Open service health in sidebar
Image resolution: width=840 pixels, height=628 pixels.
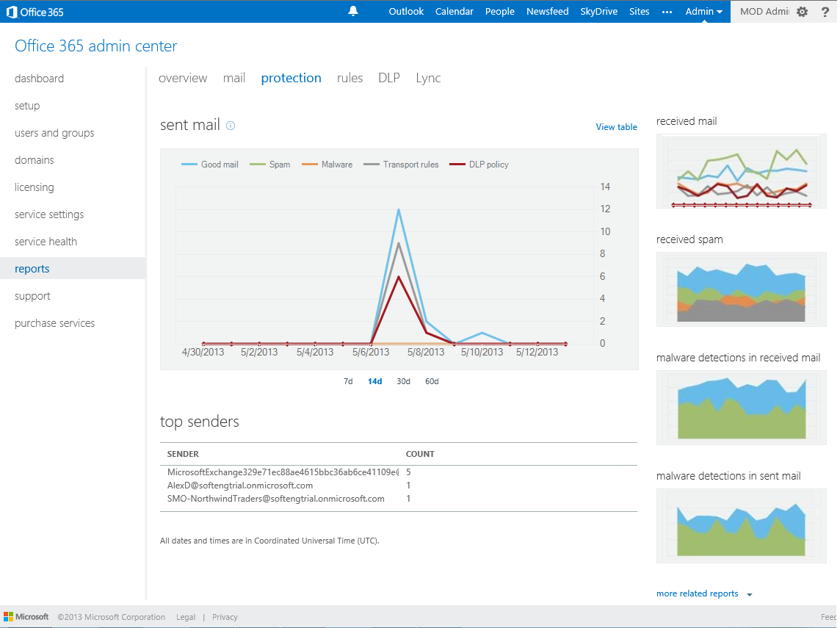46,242
